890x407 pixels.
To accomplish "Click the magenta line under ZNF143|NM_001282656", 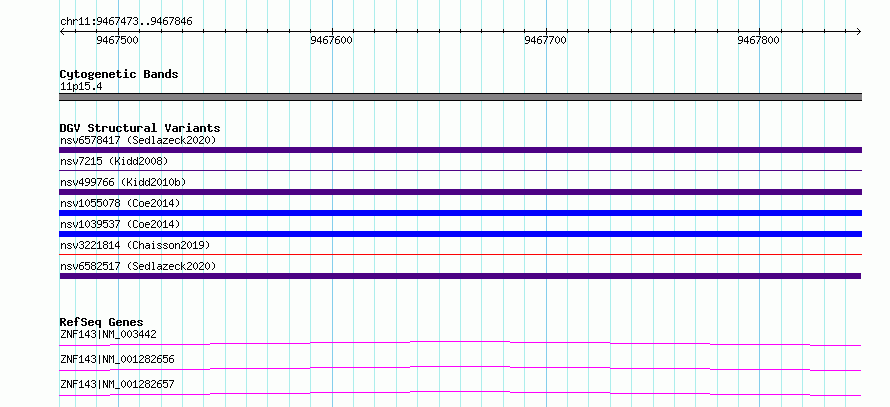I will (x=460, y=368).
